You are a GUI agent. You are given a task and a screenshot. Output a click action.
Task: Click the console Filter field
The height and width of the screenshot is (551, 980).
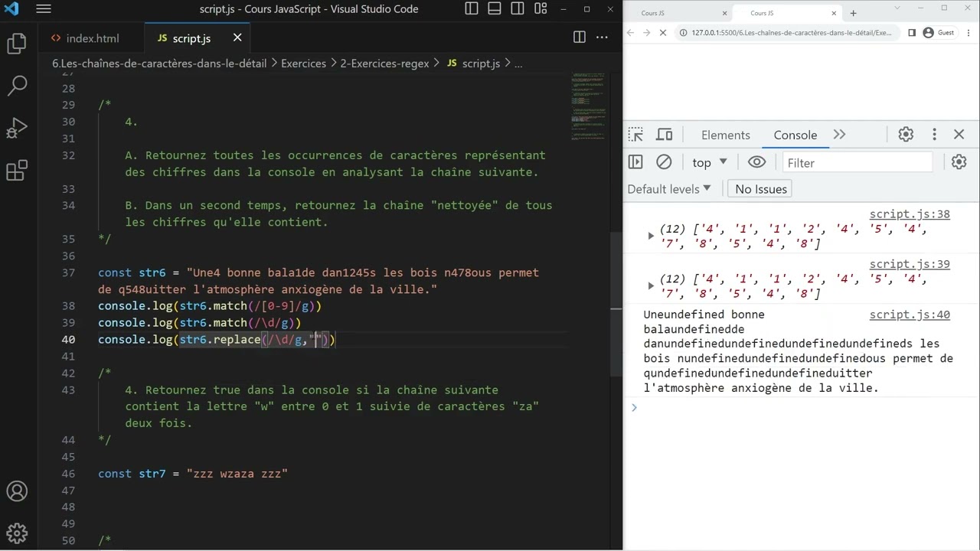click(857, 163)
